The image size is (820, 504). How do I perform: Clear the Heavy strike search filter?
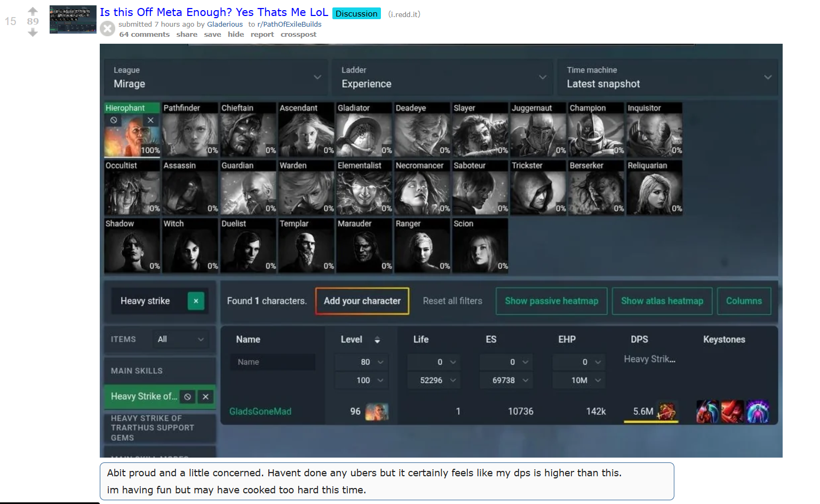[196, 301]
